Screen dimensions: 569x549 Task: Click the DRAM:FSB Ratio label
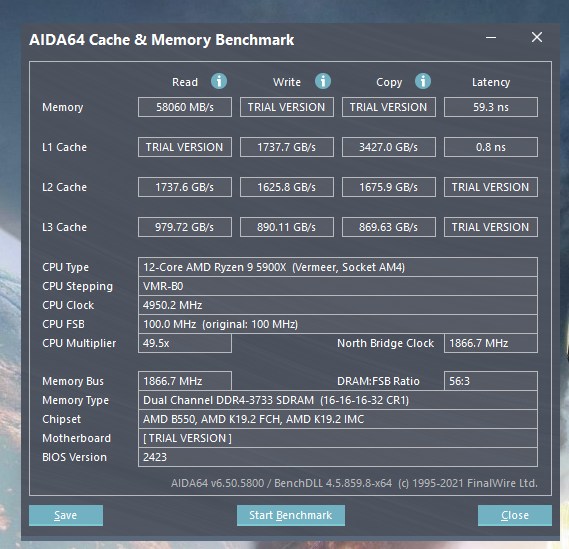pos(378,381)
